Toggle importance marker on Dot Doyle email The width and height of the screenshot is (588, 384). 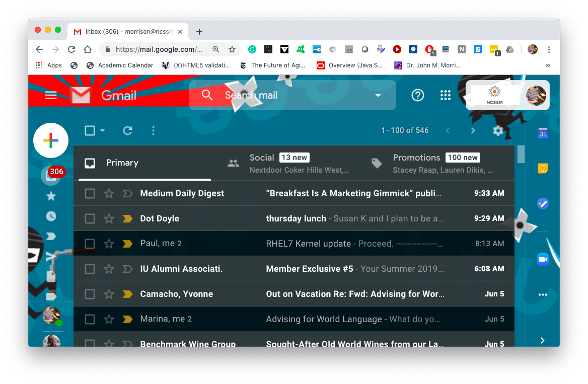click(x=127, y=218)
